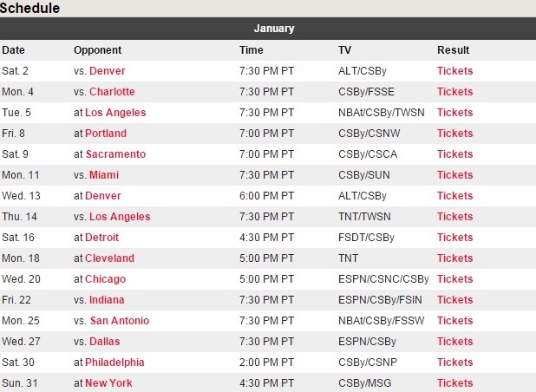
Task: Open Tickets for Sun. 31 at New York
Action: tap(455, 384)
